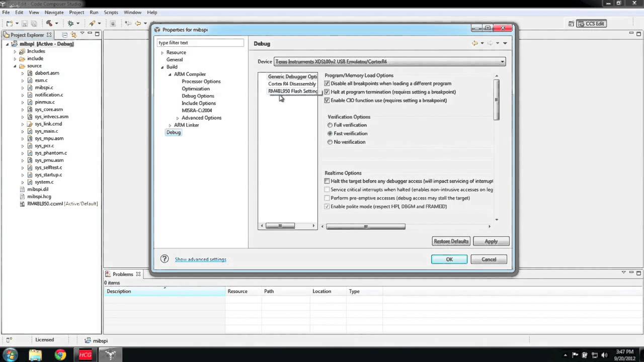Click the volume icon in system tray
Viewport: 644px width, 362px height.
(x=604, y=355)
